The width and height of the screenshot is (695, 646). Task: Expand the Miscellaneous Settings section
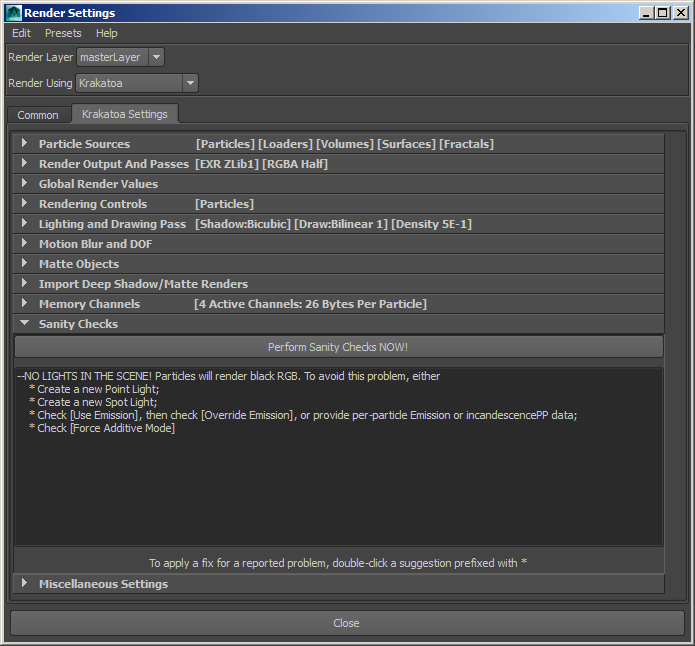(339, 583)
